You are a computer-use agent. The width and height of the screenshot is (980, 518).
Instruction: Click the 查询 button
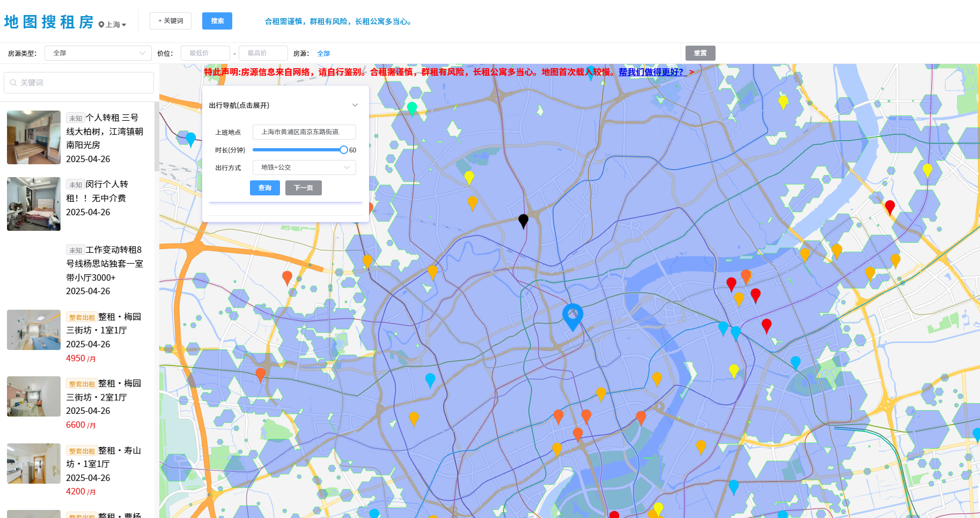click(265, 188)
